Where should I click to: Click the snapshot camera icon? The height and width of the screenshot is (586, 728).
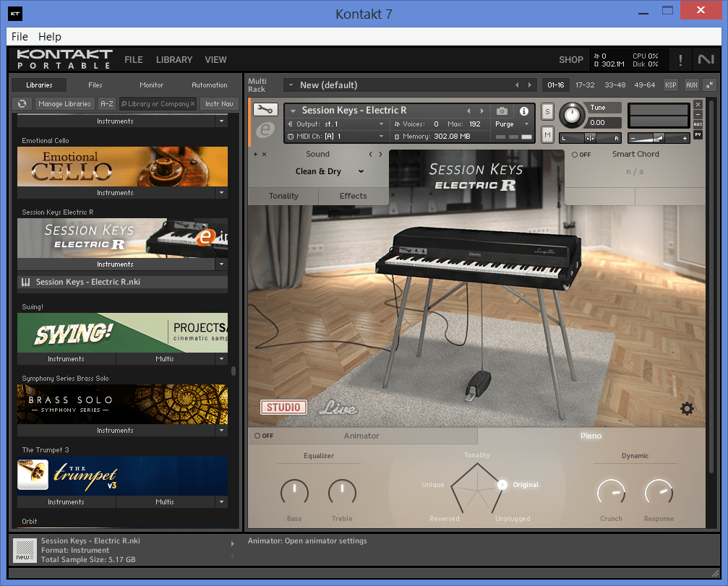click(x=502, y=111)
